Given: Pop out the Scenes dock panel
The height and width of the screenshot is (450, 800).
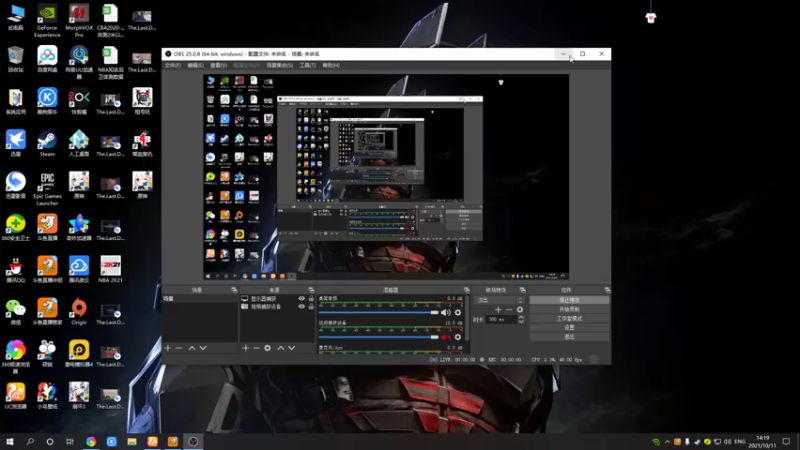Looking at the screenshot, I should pos(234,290).
